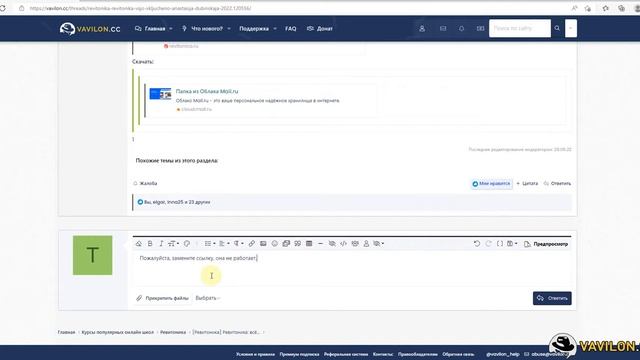Click the browser favorites star icon
The image size is (640, 360).
tap(588, 8)
